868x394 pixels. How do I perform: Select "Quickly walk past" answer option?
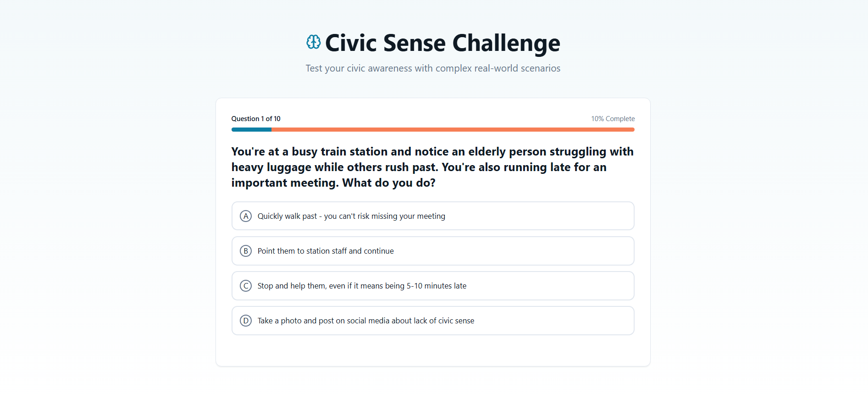pyautogui.click(x=351, y=216)
